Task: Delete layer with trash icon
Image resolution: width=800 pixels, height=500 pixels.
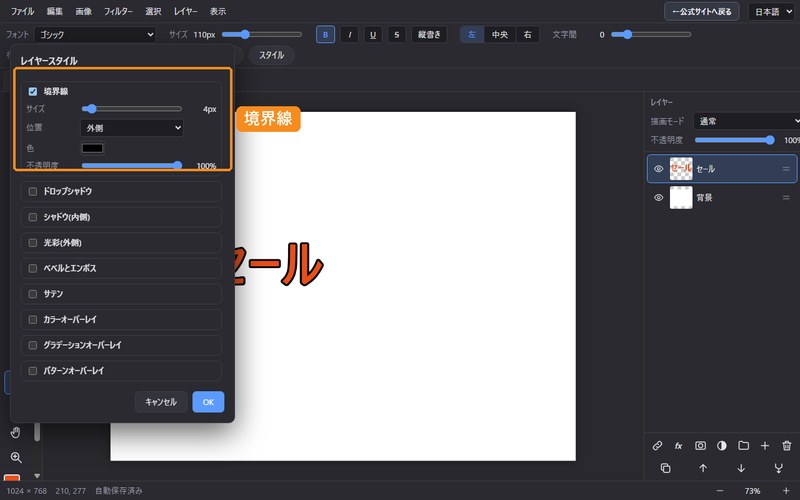Action: pos(786,445)
